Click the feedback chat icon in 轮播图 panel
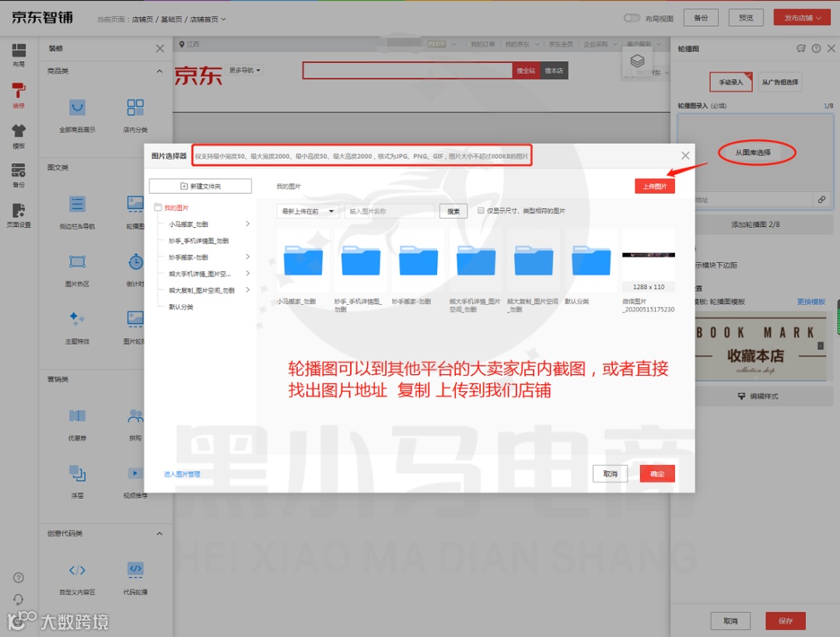This screenshot has width=840, height=637. click(x=801, y=49)
